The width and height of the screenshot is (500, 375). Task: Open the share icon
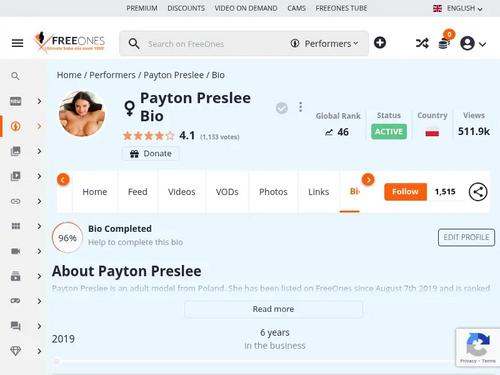[x=478, y=192]
